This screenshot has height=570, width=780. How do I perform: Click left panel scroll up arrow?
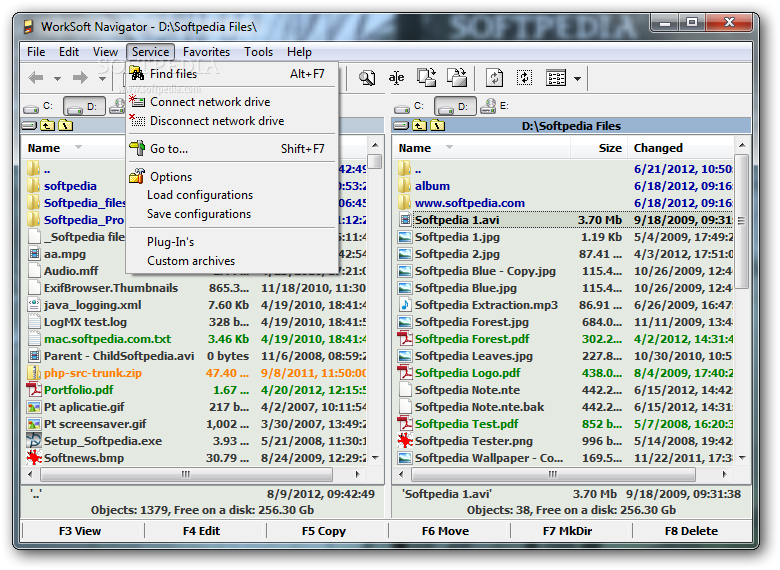pyautogui.click(x=376, y=145)
